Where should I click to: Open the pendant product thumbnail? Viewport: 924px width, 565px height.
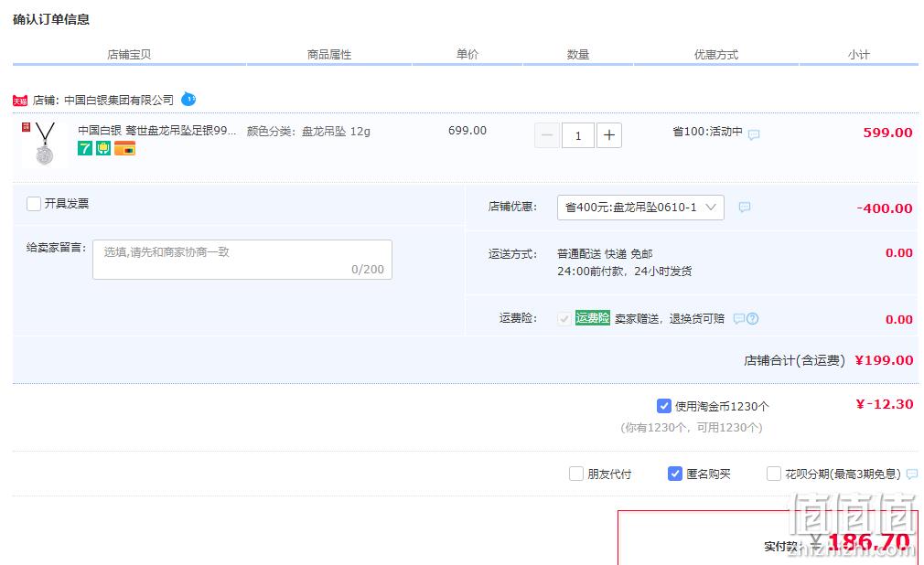(45, 144)
